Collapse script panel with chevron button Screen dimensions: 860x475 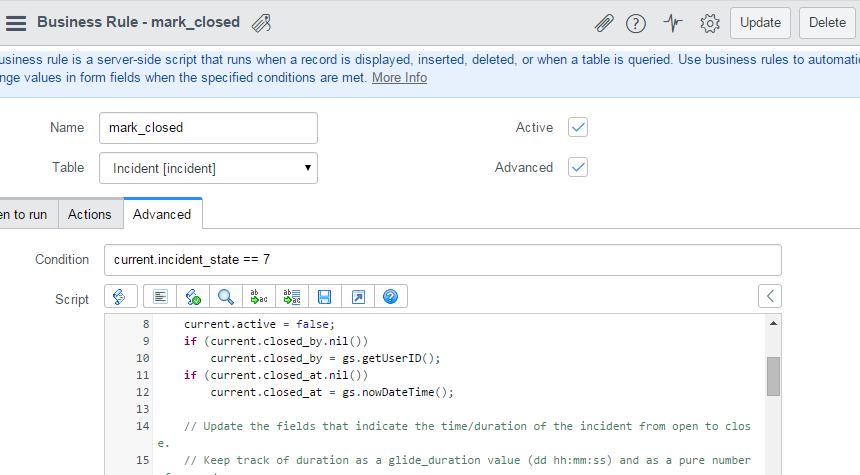[x=770, y=296]
